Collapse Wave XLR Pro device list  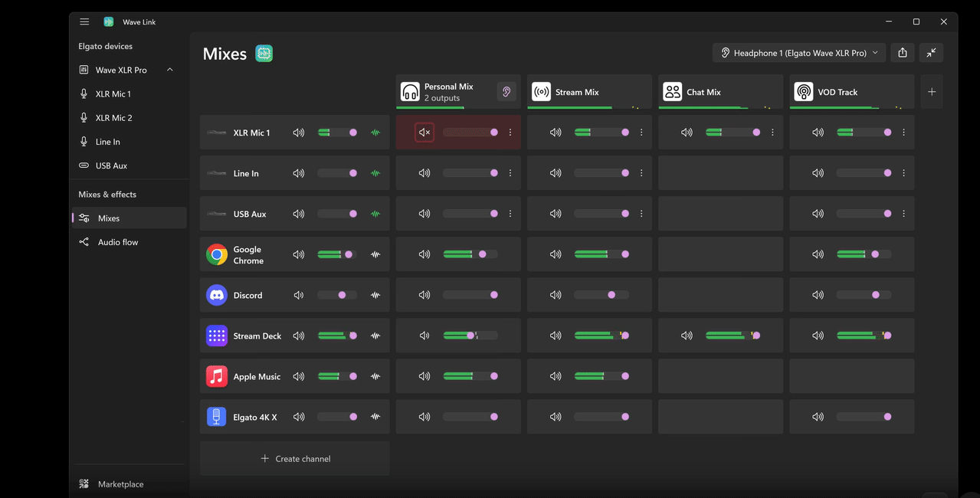170,70
